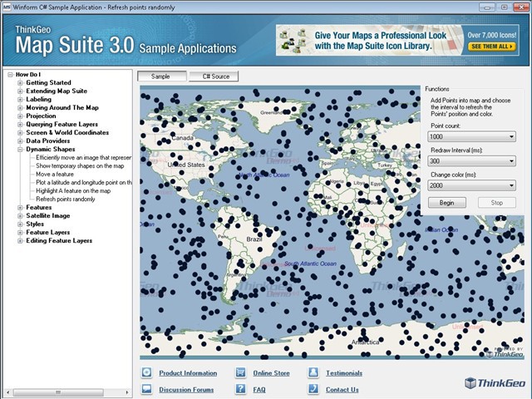The image size is (532, 399).
Task: Click the Styles tree label
Action: (35, 224)
